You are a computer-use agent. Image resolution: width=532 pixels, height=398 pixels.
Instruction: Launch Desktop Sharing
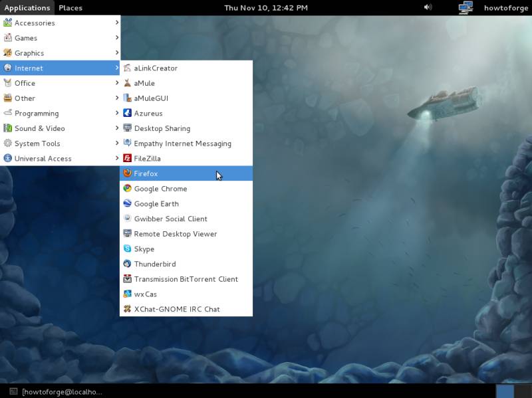point(186,128)
